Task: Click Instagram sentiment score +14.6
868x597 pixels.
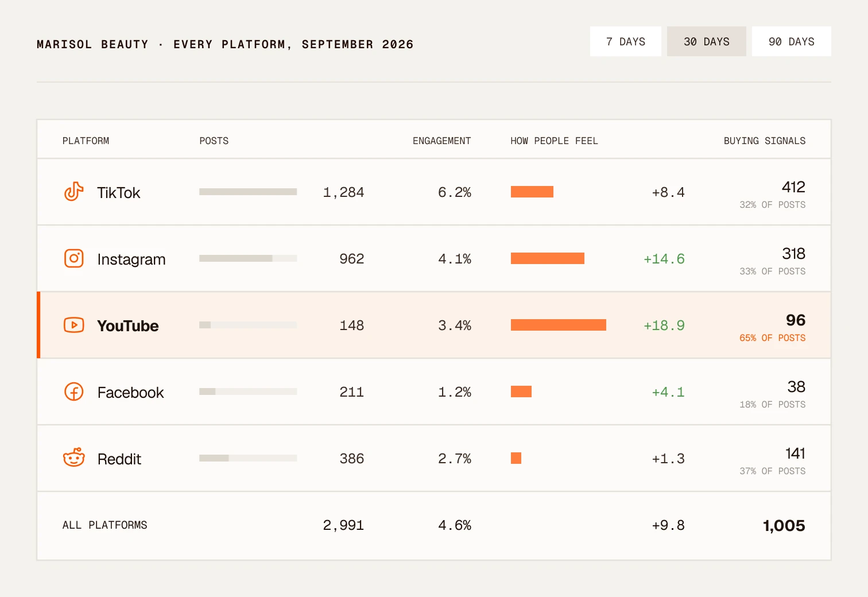Action: point(664,259)
